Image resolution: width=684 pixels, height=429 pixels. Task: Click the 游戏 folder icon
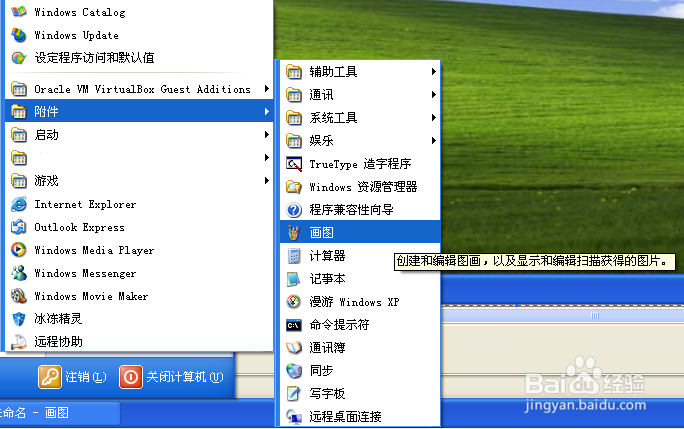click(19, 181)
